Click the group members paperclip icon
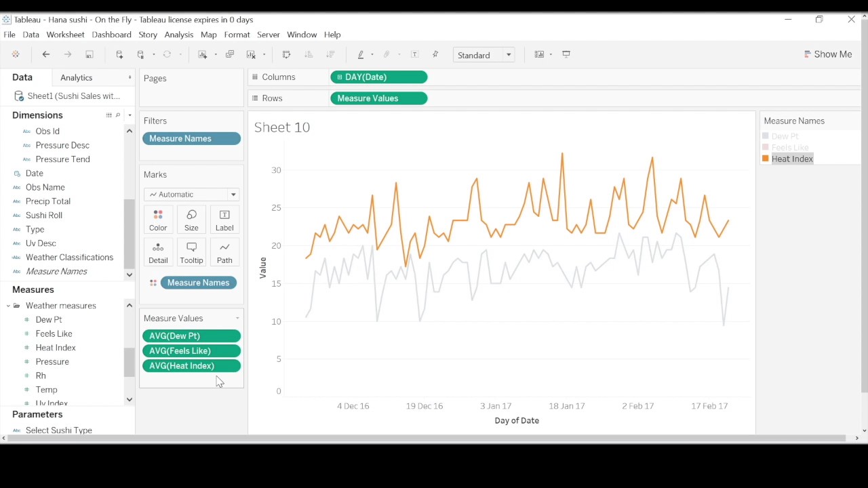 click(x=387, y=55)
